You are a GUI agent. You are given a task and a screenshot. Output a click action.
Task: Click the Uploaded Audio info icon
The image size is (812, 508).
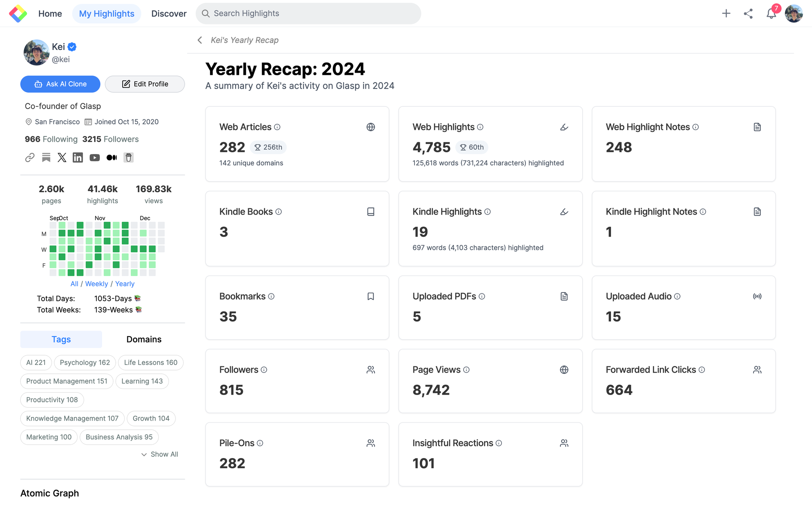677,297
